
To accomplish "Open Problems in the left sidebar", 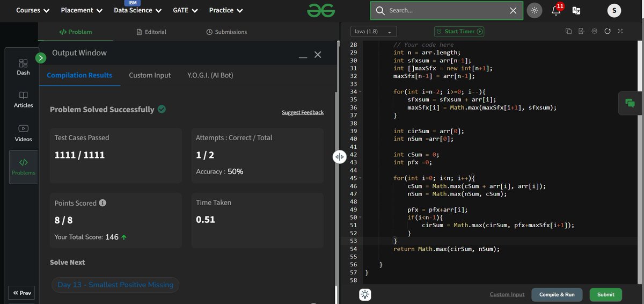I will [23, 167].
